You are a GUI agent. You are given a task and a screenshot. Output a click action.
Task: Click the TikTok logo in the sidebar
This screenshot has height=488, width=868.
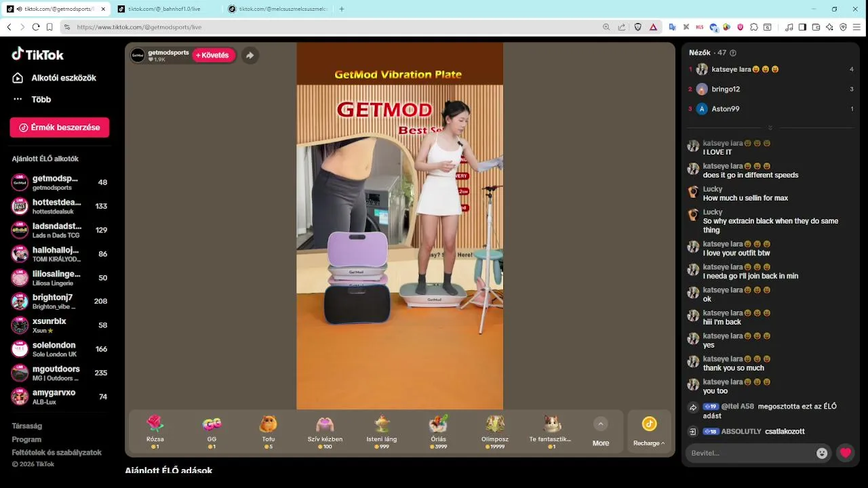pyautogui.click(x=38, y=54)
